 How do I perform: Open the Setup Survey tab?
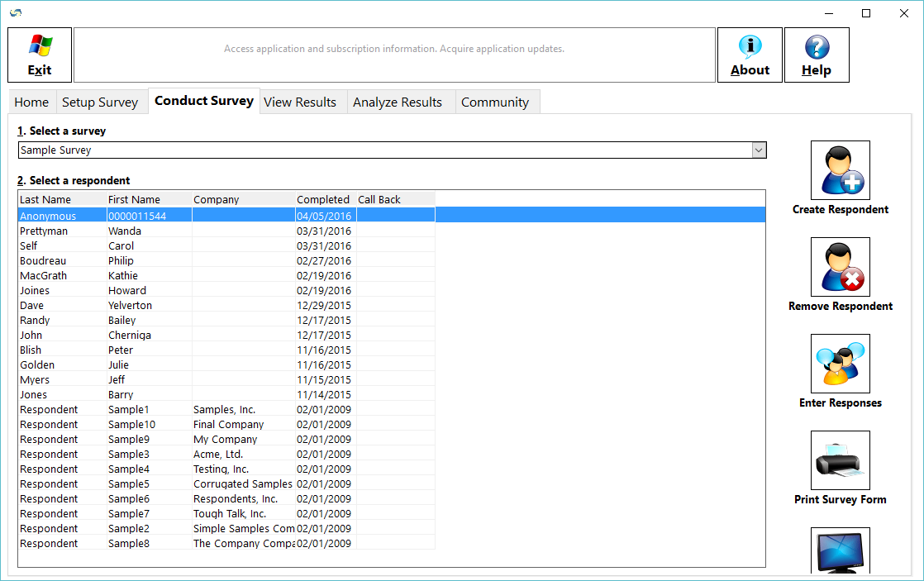pyautogui.click(x=100, y=102)
